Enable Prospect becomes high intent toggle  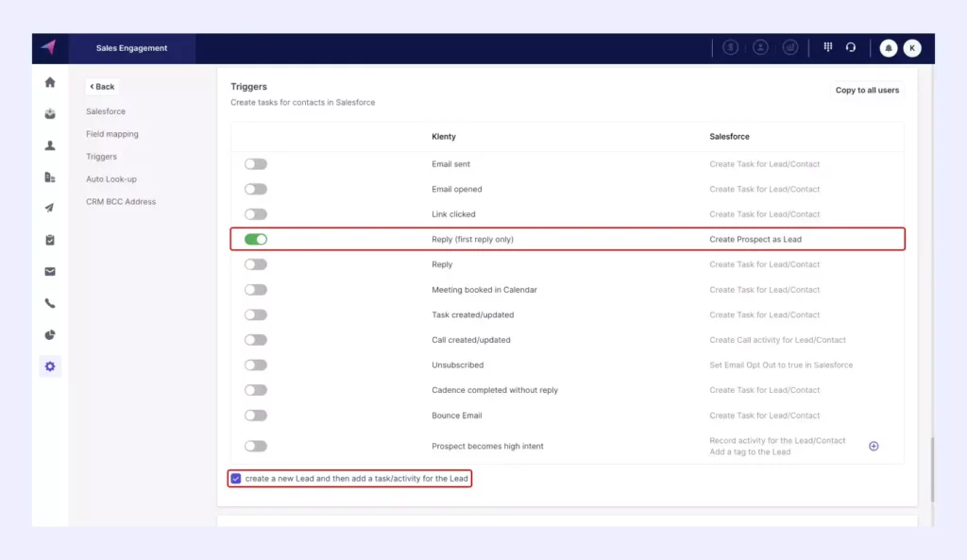tap(255, 446)
